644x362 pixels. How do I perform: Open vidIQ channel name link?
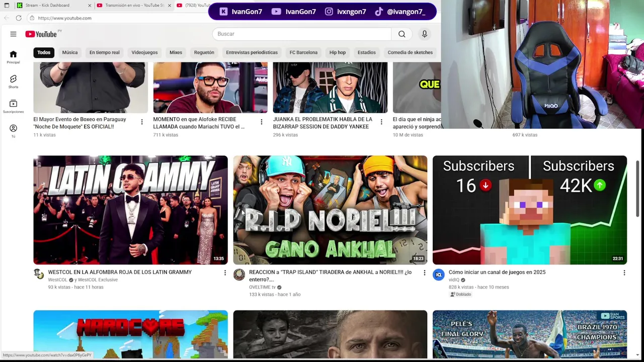pos(454,280)
